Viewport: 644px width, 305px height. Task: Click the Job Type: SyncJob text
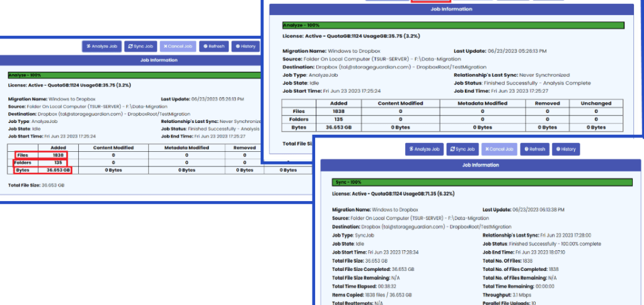(x=353, y=236)
